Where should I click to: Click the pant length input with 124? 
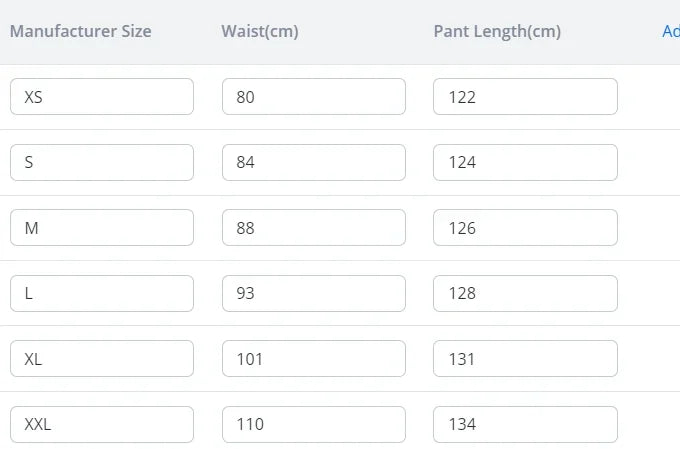[x=525, y=162]
